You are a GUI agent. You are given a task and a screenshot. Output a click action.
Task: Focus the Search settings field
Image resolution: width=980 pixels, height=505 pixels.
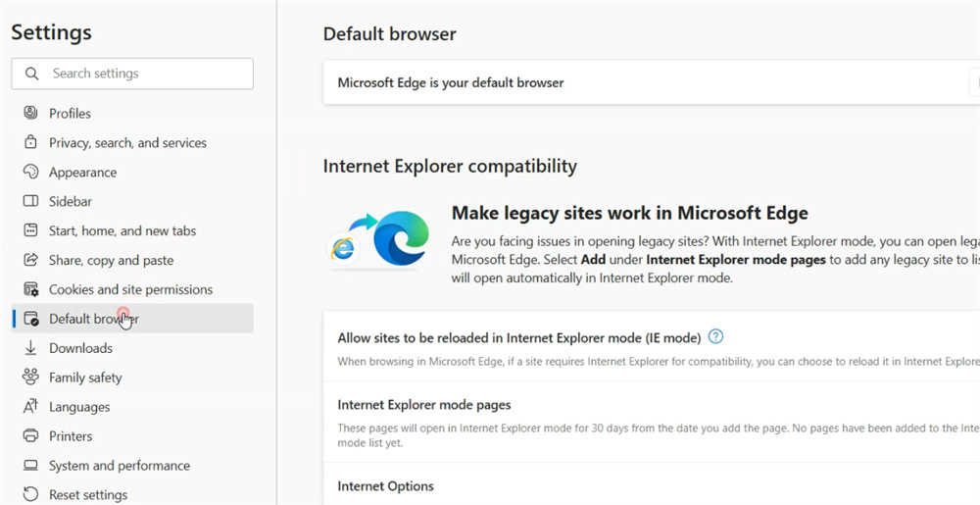(x=147, y=74)
